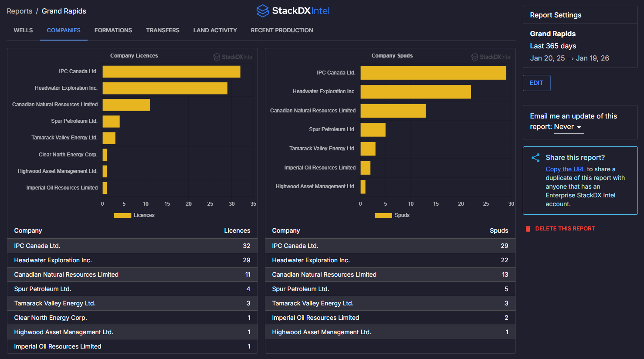Switch to the Wells tab
Screen dimensions: 644x359
[23, 30]
